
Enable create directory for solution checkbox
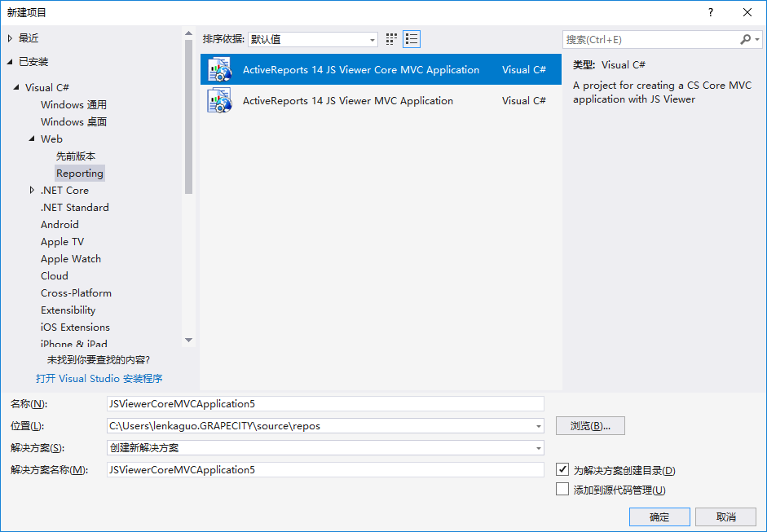point(562,469)
